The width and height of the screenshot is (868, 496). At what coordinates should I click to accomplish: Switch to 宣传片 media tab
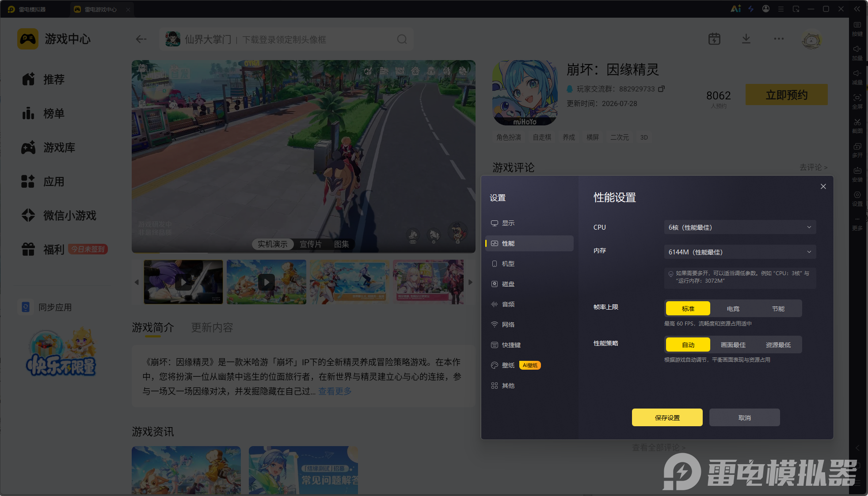click(x=311, y=244)
